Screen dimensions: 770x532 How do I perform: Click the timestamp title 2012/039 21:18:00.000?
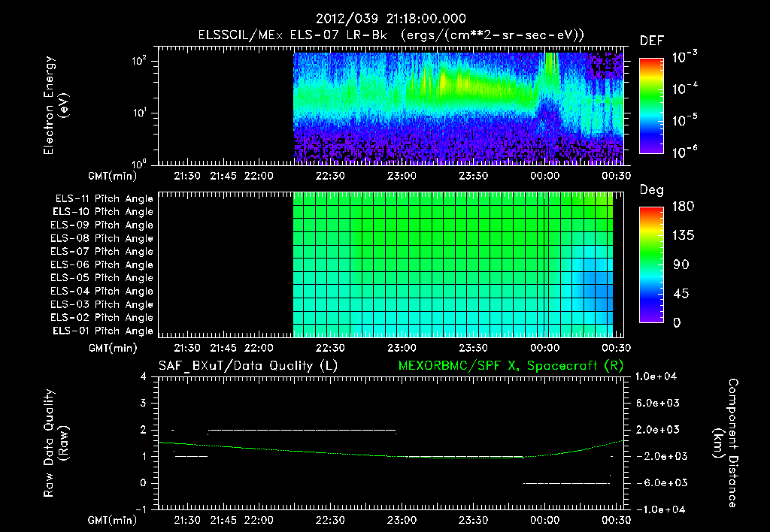[390, 19]
